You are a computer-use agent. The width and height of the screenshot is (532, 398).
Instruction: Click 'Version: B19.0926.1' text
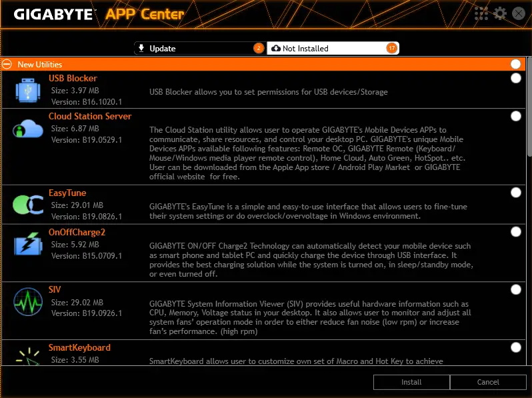pos(87,313)
